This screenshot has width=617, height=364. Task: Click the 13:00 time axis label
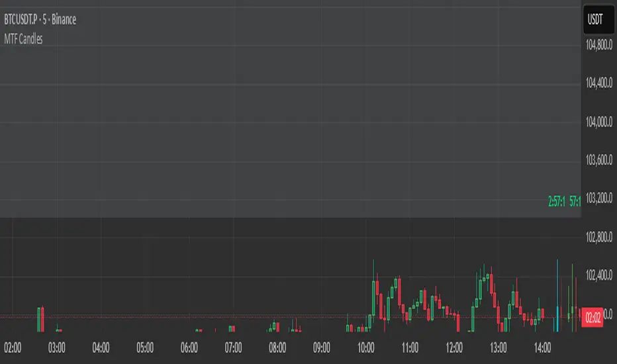(498, 348)
